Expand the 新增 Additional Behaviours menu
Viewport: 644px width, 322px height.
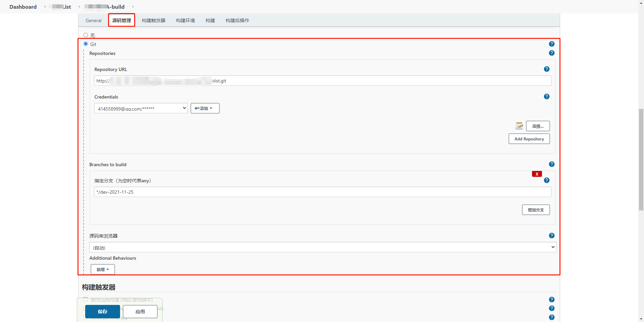click(x=103, y=269)
